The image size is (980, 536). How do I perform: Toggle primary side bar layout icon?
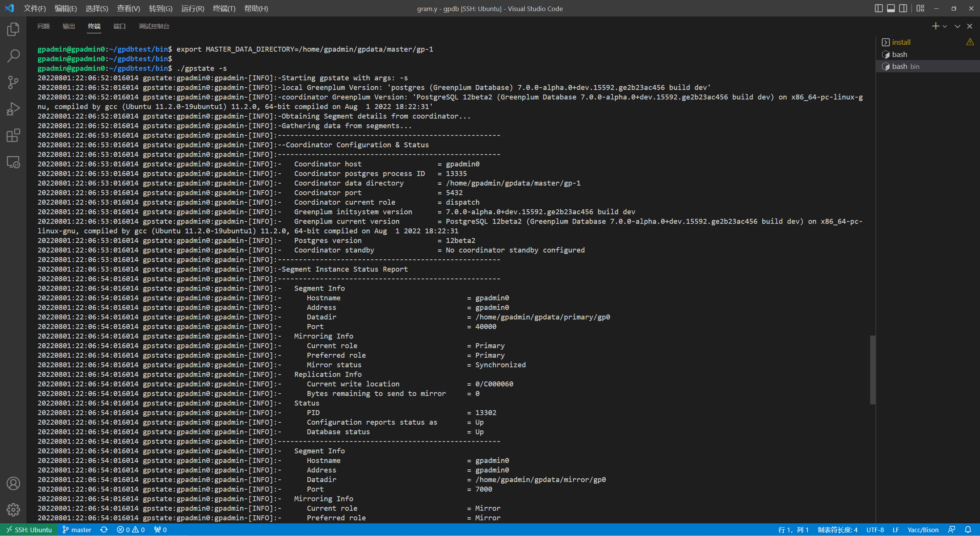(x=879, y=8)
